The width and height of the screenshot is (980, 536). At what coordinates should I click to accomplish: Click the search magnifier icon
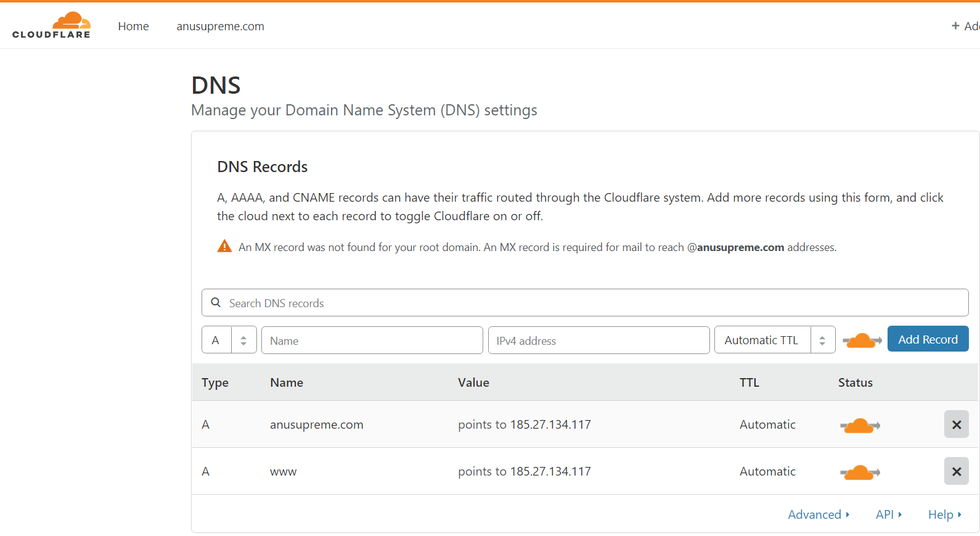coord(216,302)
